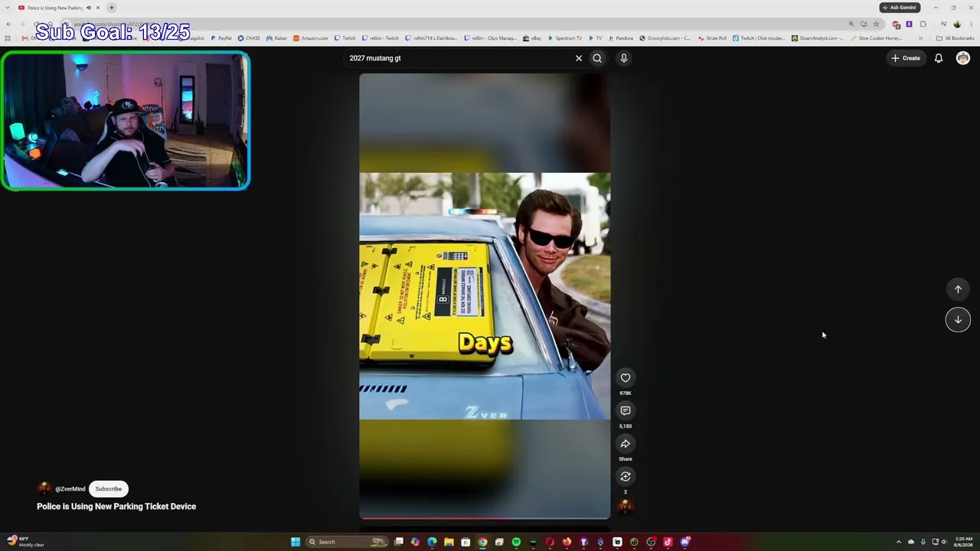Open a new browser tab

pos(112,8)
